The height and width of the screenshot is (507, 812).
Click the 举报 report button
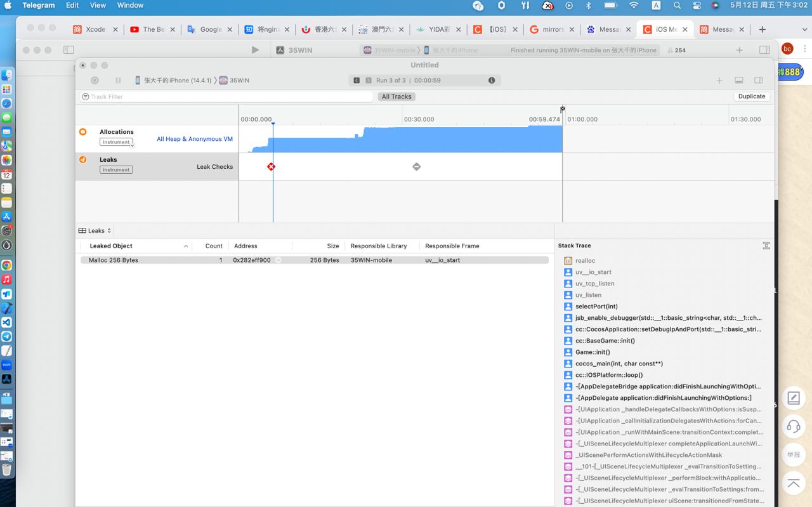794,454
